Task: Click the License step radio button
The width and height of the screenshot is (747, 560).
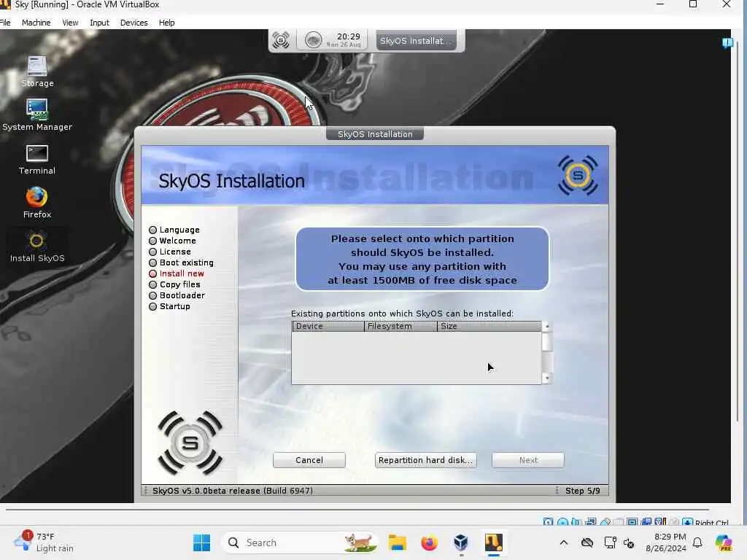Action: (153, 252)
